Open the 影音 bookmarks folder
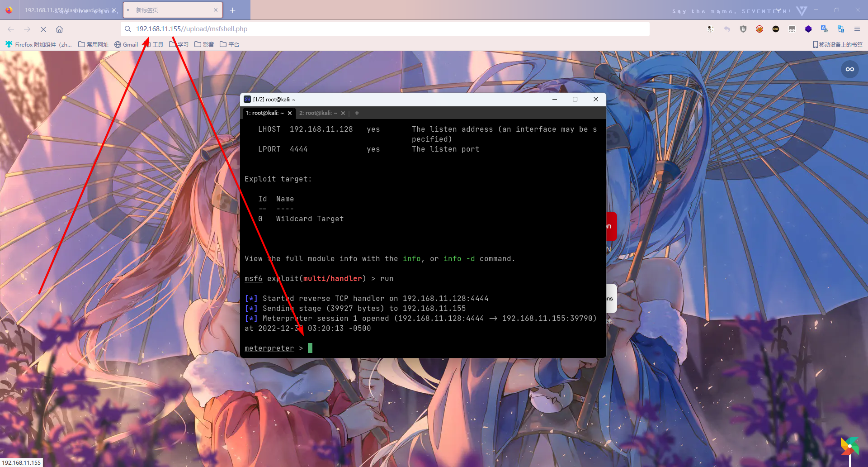868x467 pixels. (204, 44)
